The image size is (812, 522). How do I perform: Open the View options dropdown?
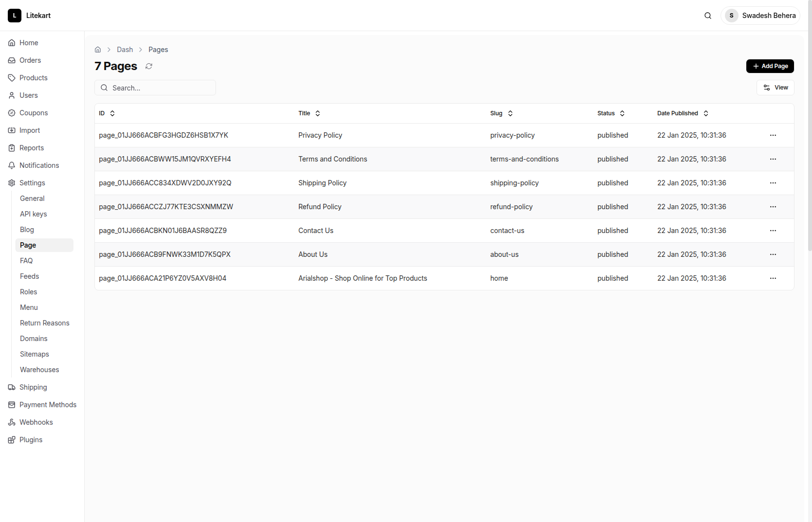point(776,88)
